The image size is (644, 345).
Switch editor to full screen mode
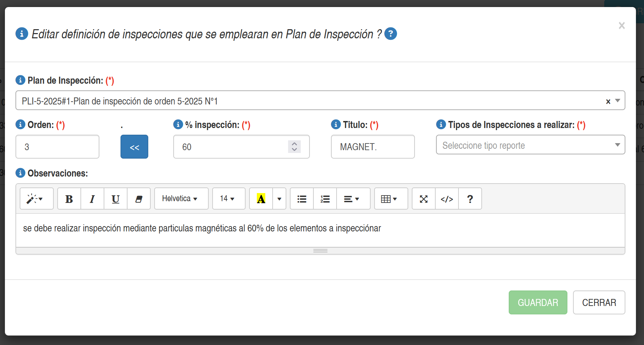(424, 199)
